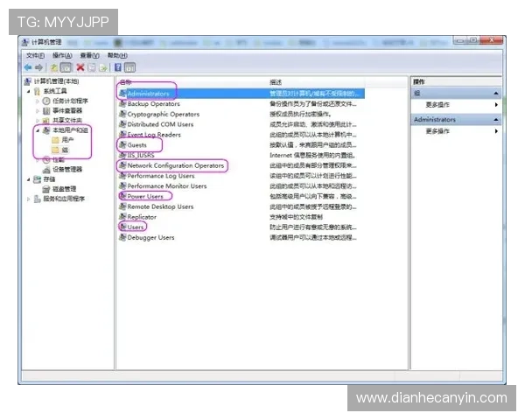Select 共享文件夹 tree node
This screenshot has height=420, width=525.
tap(67, 120)
